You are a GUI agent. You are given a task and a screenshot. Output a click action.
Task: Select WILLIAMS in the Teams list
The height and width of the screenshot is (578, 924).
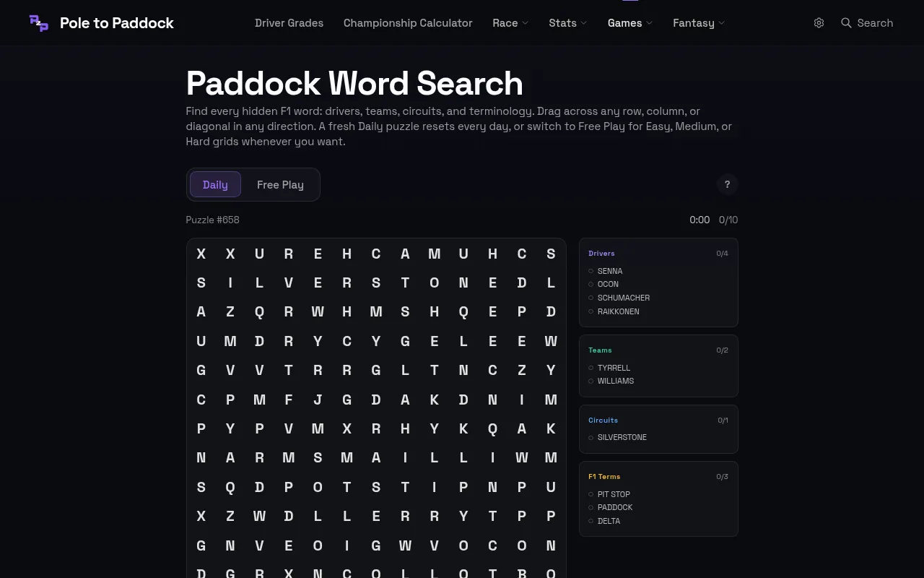coord(616,381)
